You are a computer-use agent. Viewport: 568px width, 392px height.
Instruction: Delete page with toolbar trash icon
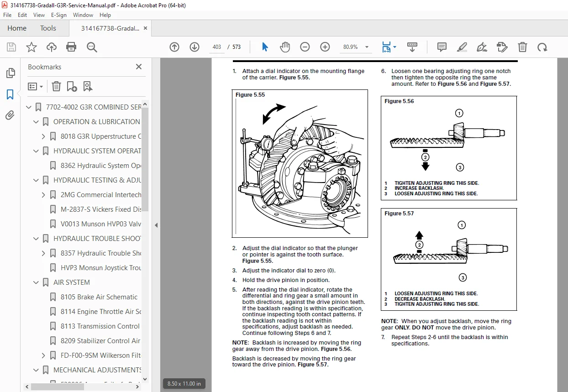[x=522, y=47]
